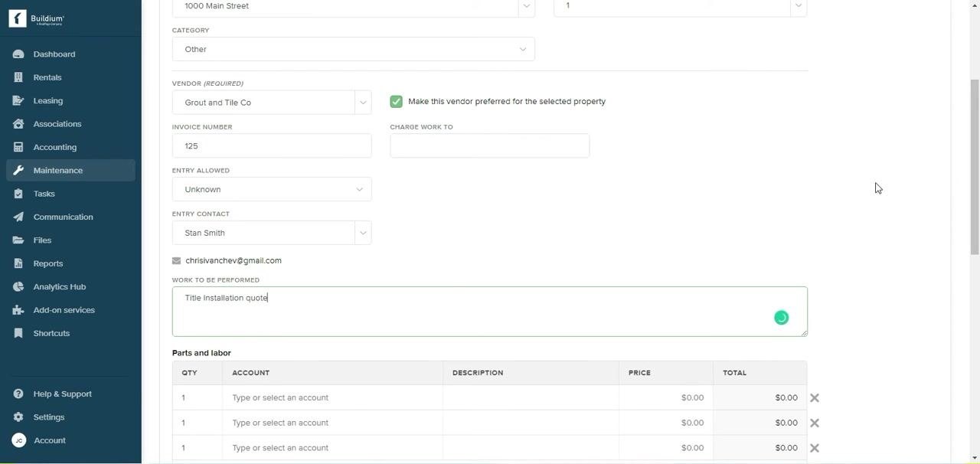Viewport: 980px width, 464px height.
Task: Click the Grammarly circle in work textarea
Action: click(781, 318)
